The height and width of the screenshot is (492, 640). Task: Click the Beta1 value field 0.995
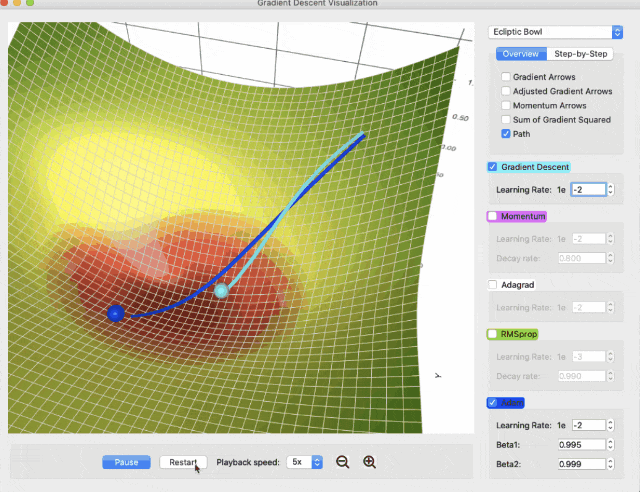(582, 445)
